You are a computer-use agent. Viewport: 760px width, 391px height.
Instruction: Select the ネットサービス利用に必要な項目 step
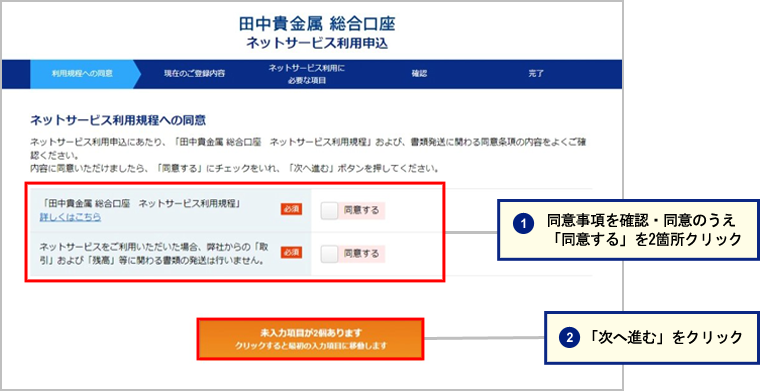(306, 74)
